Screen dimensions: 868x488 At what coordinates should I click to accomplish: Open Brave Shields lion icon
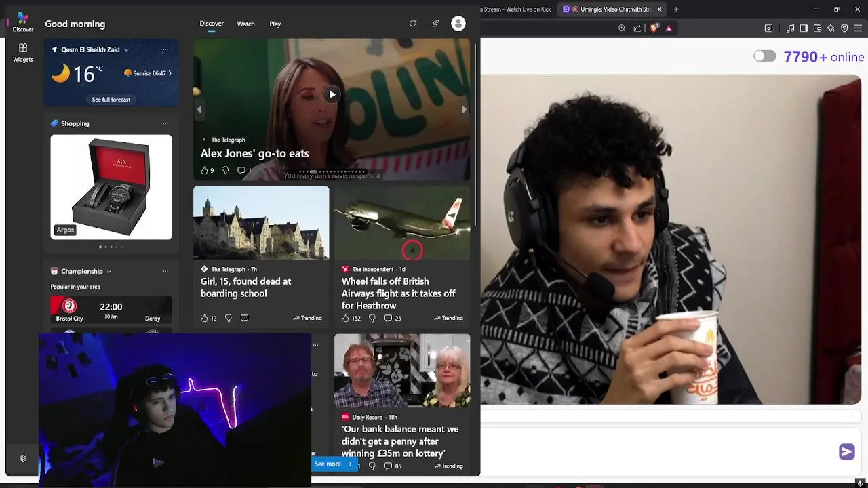click(654, 28)
